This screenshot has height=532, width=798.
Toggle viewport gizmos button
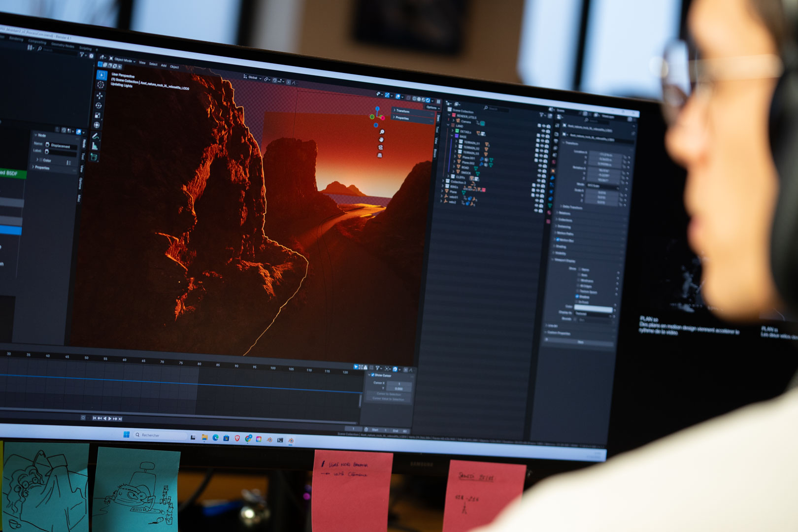(387, 95)
